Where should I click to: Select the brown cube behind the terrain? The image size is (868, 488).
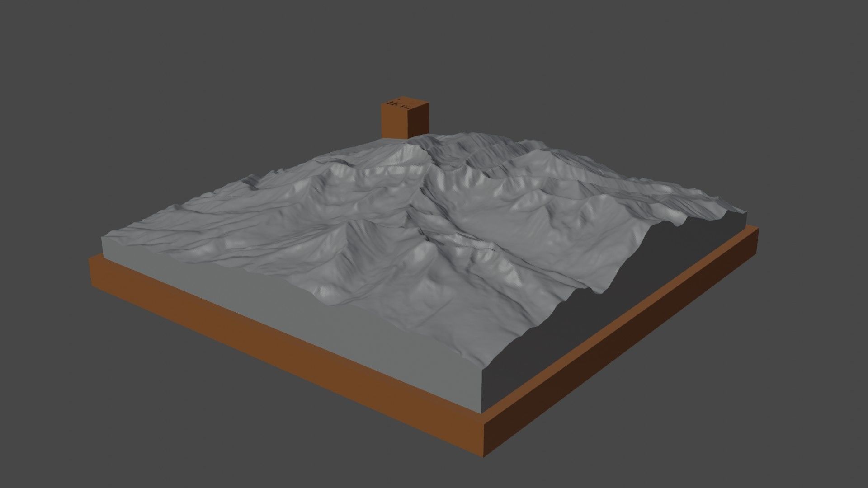[x=405, y=118]
